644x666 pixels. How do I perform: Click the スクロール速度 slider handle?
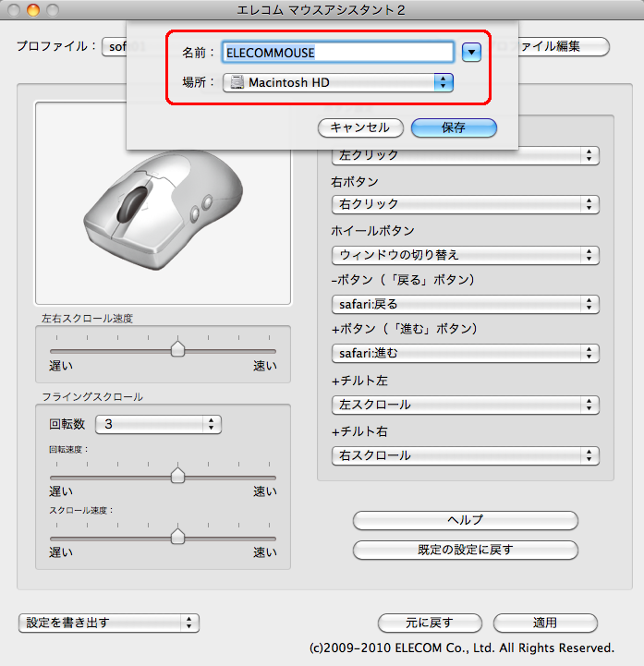click(x=177, y=537)
